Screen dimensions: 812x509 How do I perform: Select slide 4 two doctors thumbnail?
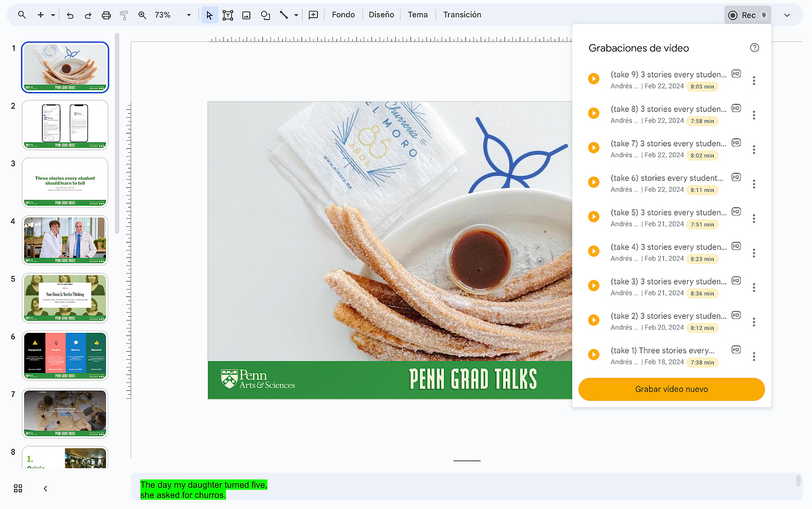click(65, 240)
